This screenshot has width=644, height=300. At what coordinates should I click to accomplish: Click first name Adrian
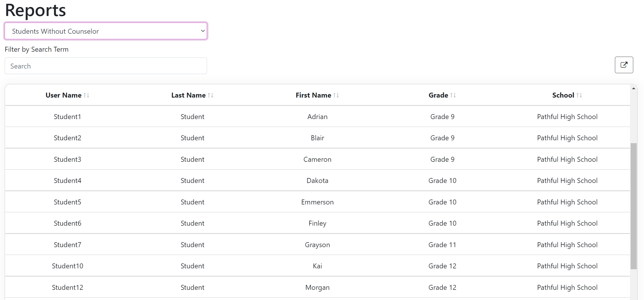click(x=317, y=117)
